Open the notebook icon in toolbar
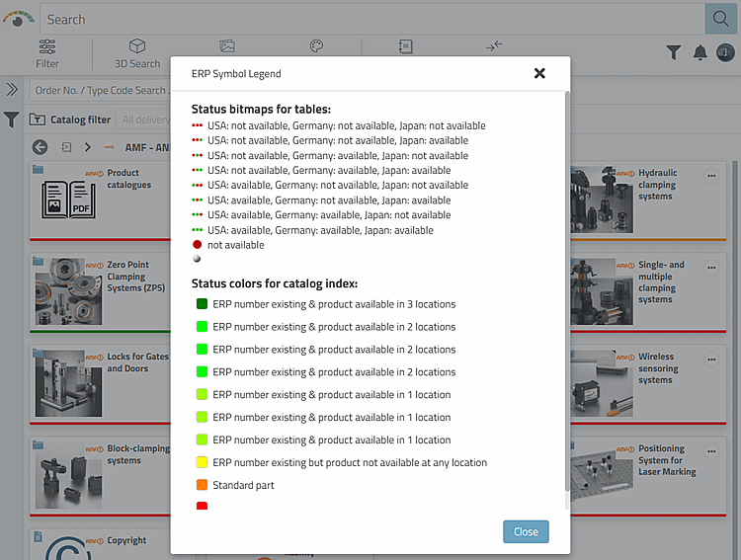Image resolution: width=741 pixels, height=560 pixels. point(405,46)
